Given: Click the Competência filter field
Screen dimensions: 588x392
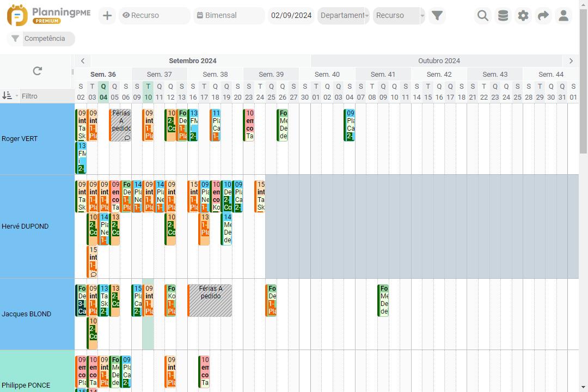Looking at the screenshot, I should pyautogui.click(x=47, y=39).
